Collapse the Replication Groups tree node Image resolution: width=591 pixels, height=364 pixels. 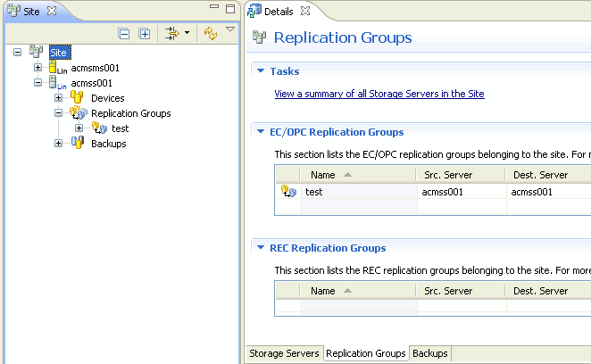pos(58,112)
